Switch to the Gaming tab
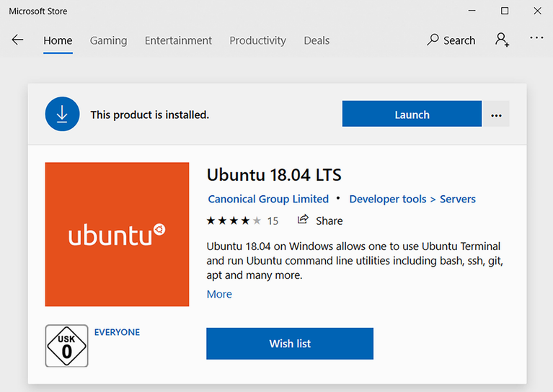This screenshot has height=392, width=553. pyautogui.click(x=108, y=40)
